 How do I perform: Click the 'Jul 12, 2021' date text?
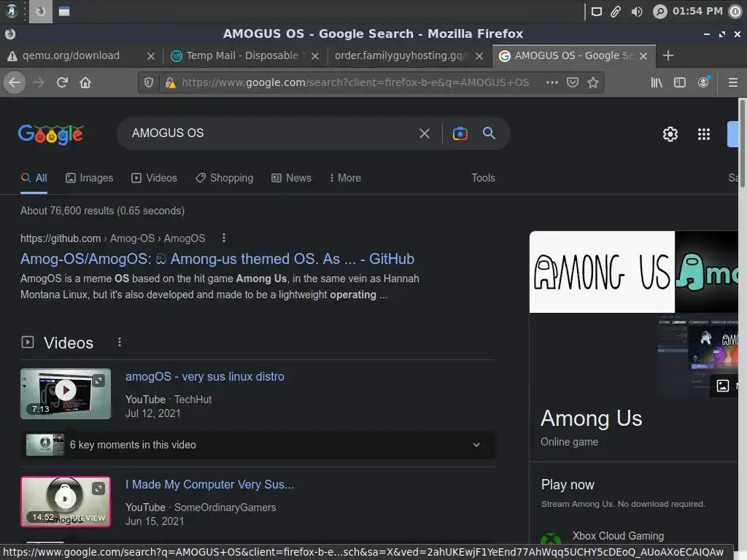click(153, 414)
